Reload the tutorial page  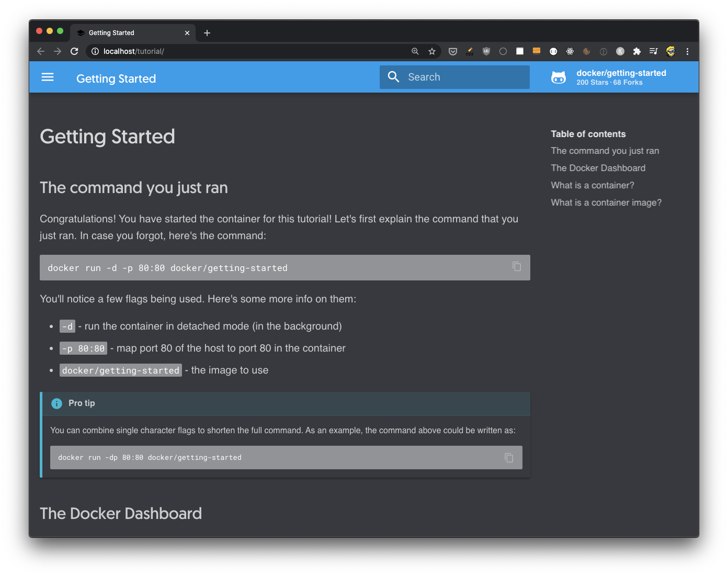(74, 51)
